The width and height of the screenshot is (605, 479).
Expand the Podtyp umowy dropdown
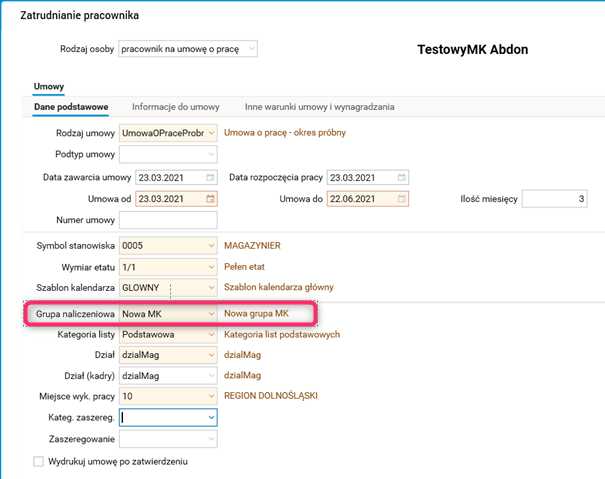point(211,155)
